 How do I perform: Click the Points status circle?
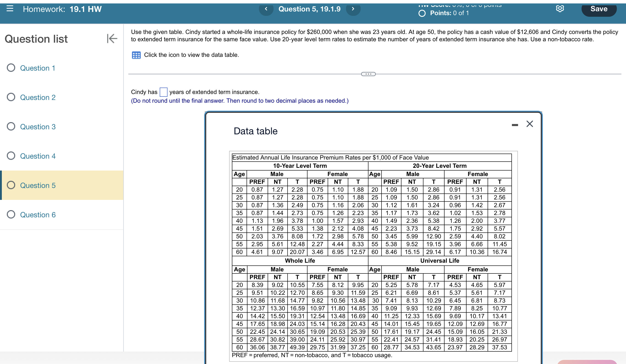pos(422,13)
